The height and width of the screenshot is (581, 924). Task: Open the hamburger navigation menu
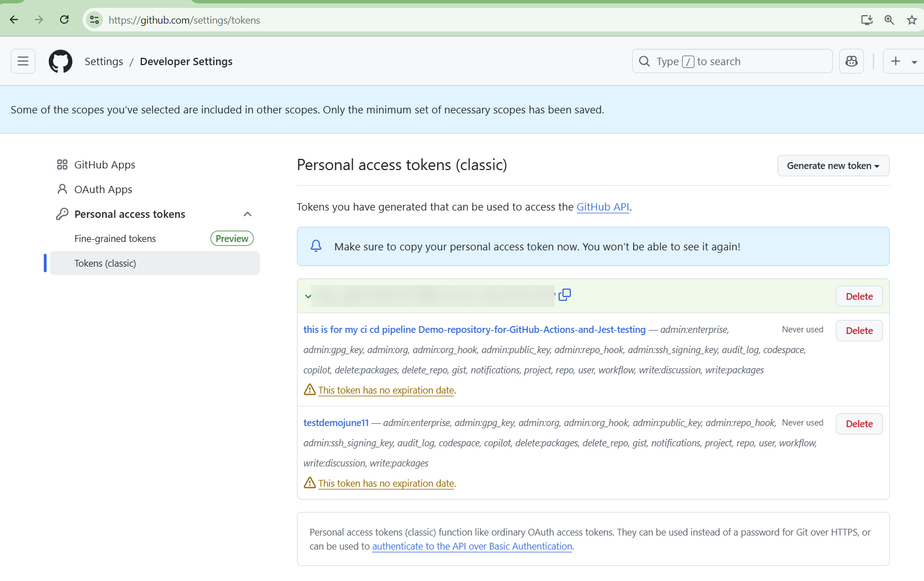pyautogui.click(x=23, y=61)
